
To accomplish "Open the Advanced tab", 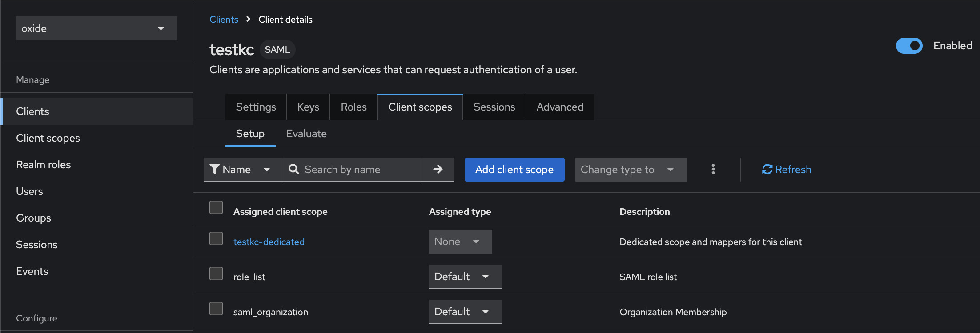I will click(560, 107).
